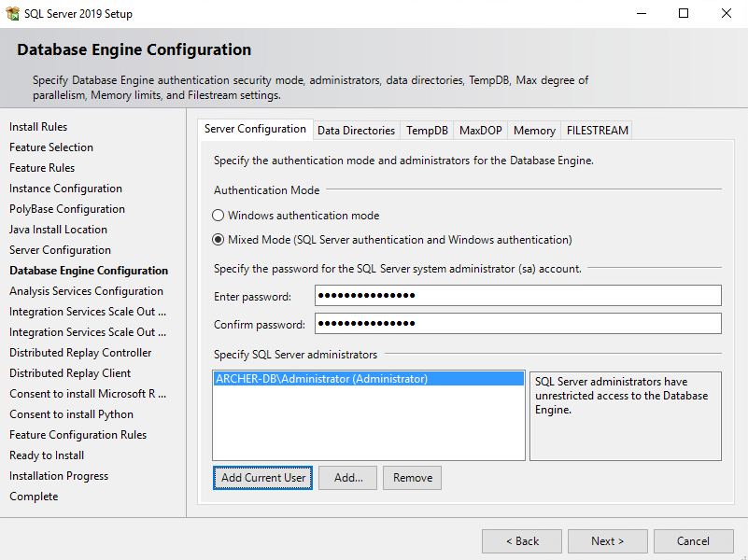Click Feature Rules in the steps list
This screenshot has width=748, height=560.
pos(42,168)
